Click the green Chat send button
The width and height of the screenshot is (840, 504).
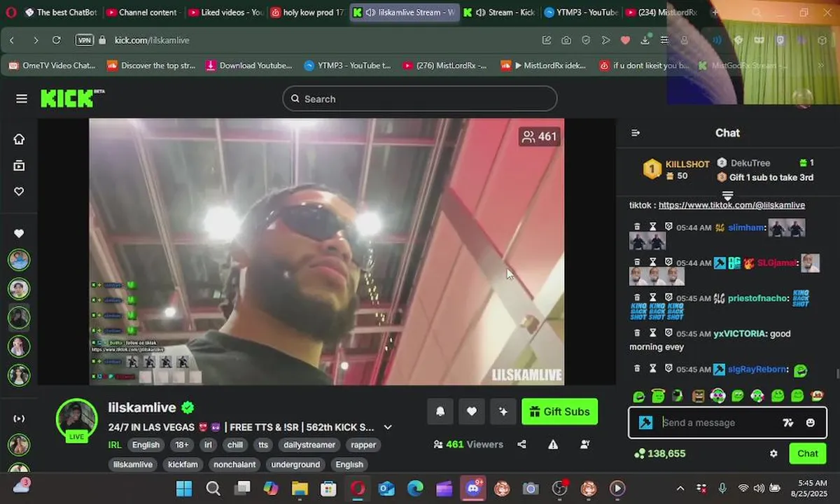tap(808, 454)
